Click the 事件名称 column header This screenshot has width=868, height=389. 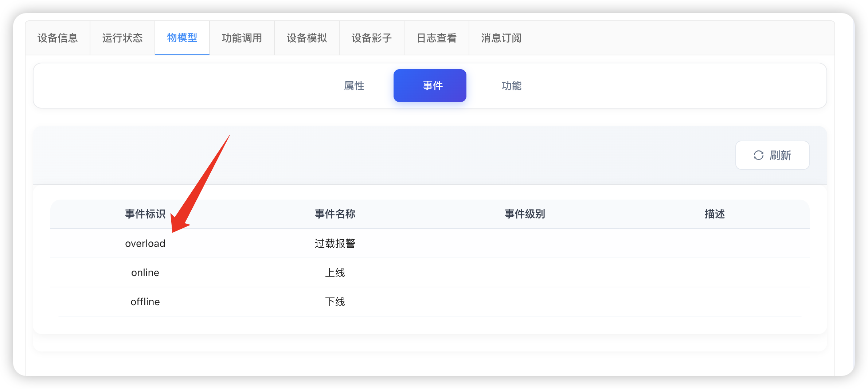click(x=335, y=214)
